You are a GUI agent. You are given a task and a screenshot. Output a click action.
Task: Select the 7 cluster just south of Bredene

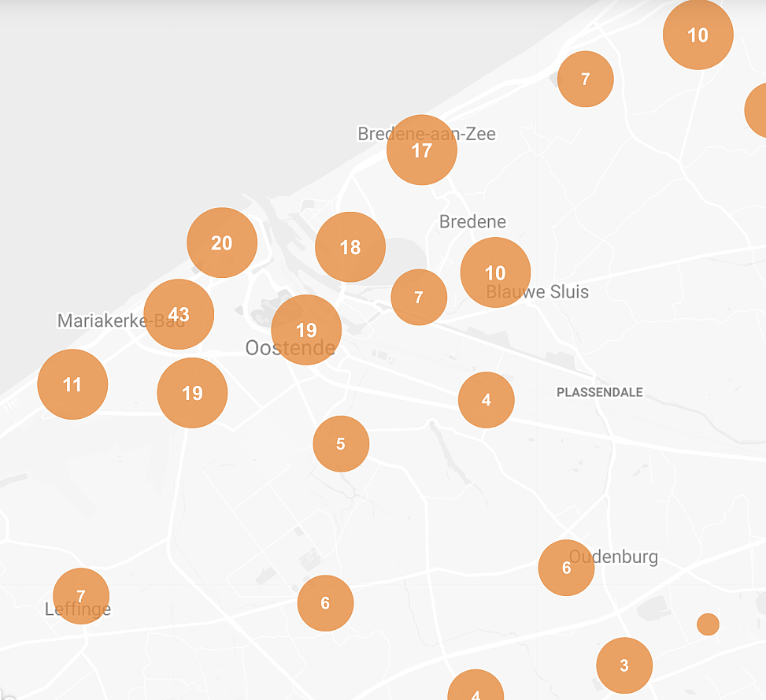[x=419, y=297]
